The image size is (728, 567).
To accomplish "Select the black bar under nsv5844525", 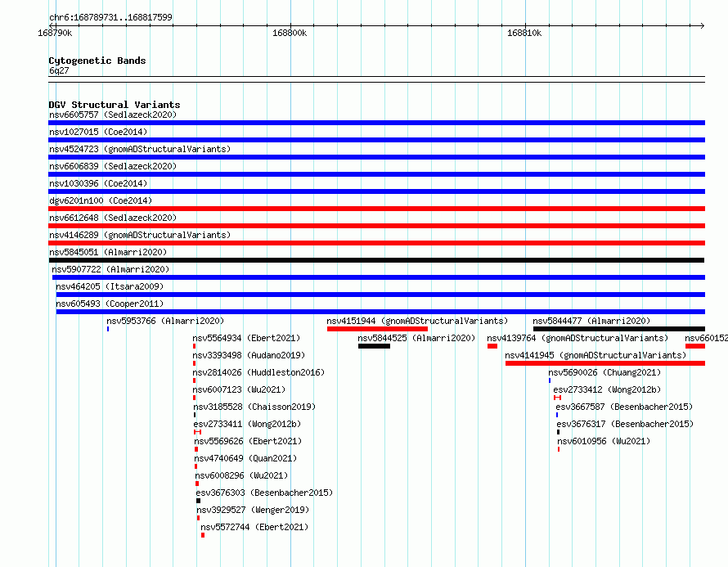I will tap(374, 346).
